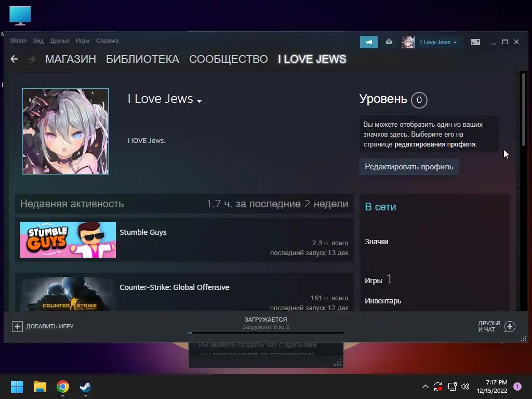
Task: Open the Вид menu
Action: click(38, 41)
